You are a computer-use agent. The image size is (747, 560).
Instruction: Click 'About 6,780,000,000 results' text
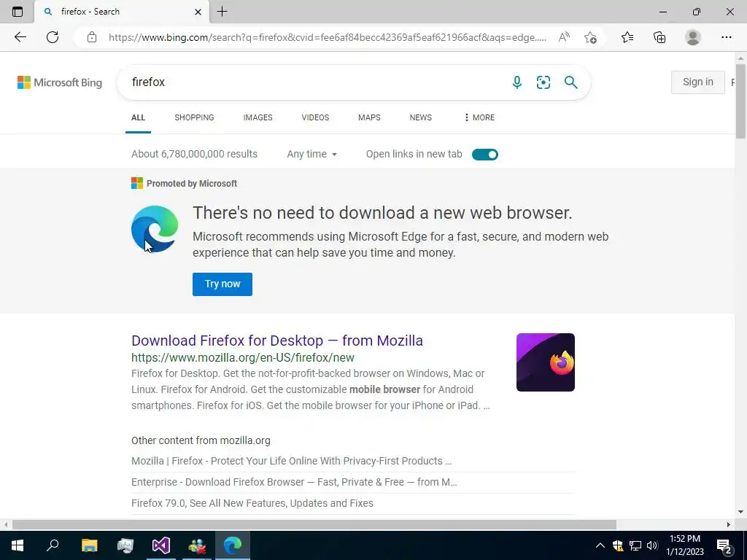(x=194, y=154)
